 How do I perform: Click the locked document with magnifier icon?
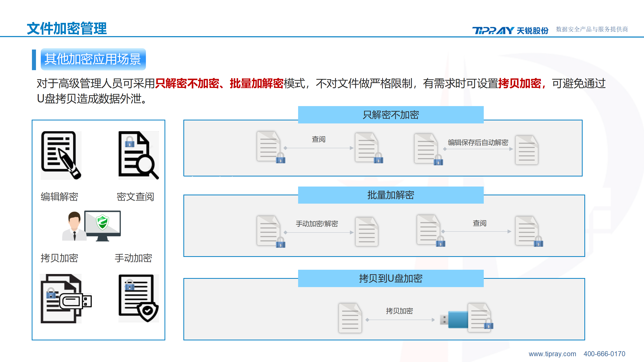(x=139, y=155)
